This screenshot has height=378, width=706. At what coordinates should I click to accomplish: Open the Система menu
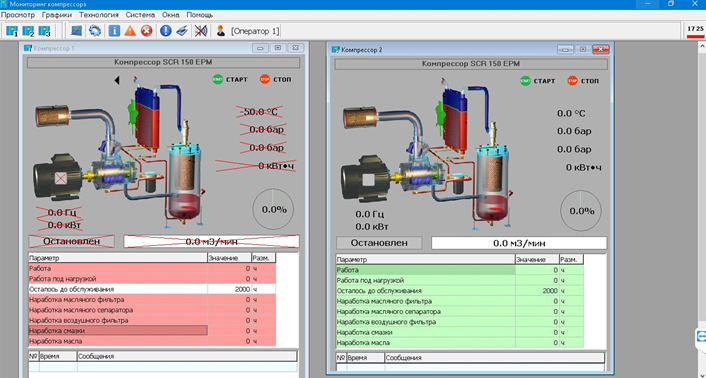pyautogui.click(x=140, y=15)
